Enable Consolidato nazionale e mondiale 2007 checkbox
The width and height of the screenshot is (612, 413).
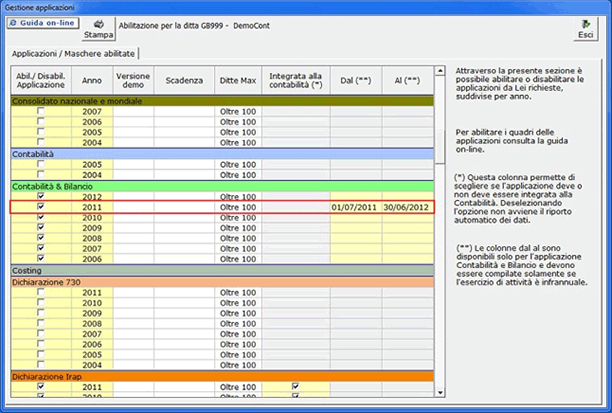click(41, 111)
